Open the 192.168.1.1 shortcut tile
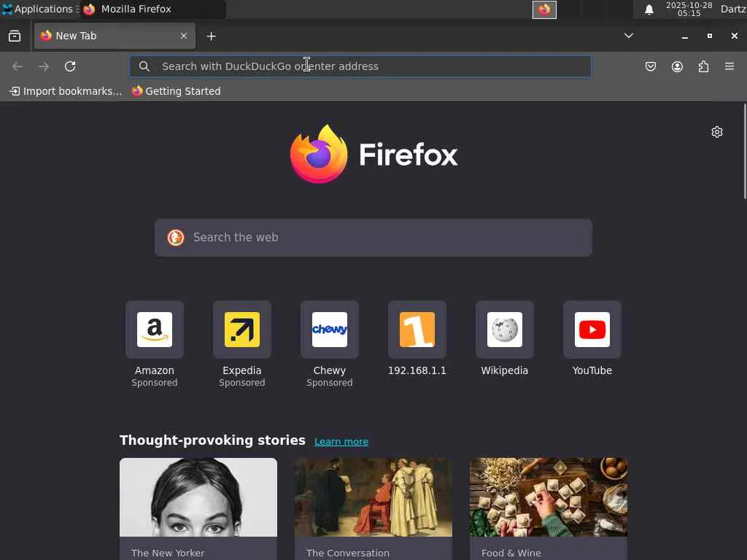Screen dimensions: 747x560 coord(417,330)
